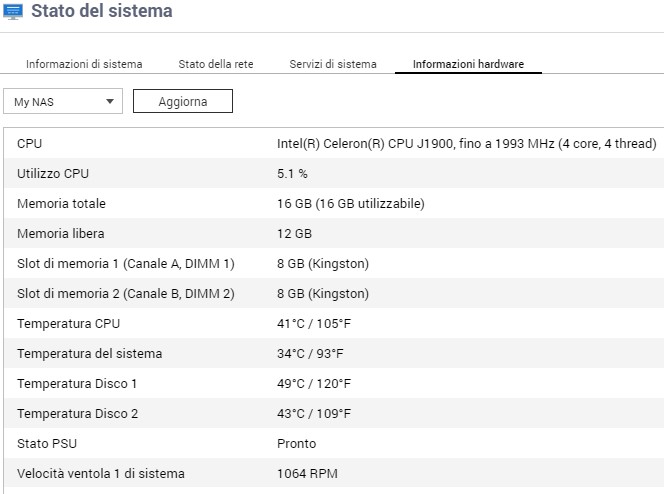664x494 pixels.
Task: Select the Informazioni hardware tab
Action: click(468, 64)
